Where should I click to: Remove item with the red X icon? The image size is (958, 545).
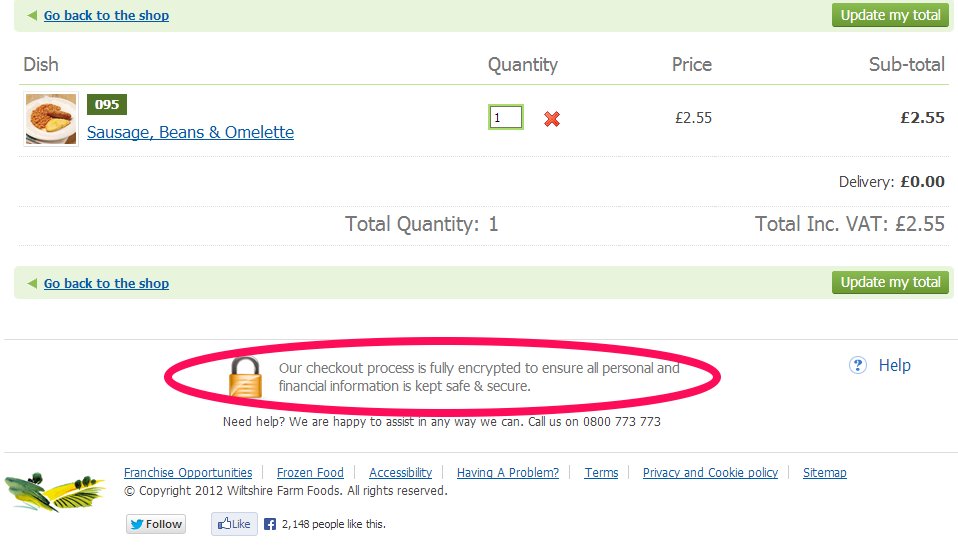pos(552,119)
